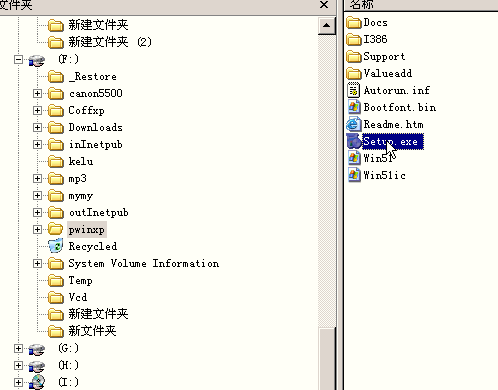Collapse the F: drive tree node
This screenshot has width=498, height=390.
pyautogui.click(x=18, y=60)
